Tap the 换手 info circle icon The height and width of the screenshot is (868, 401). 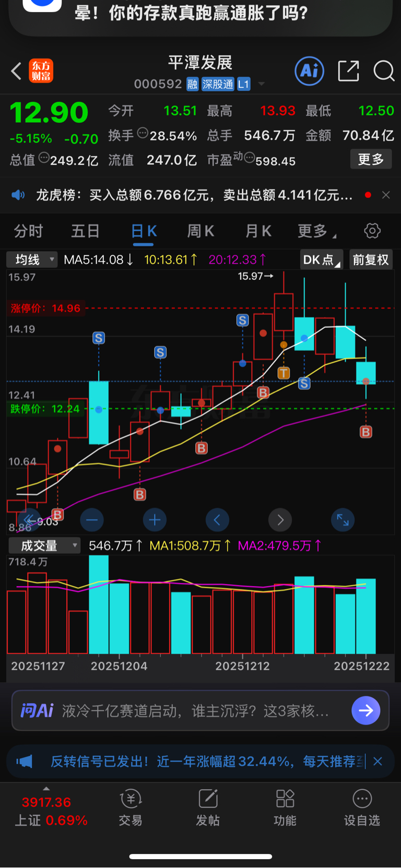click(x=143, y=133)
